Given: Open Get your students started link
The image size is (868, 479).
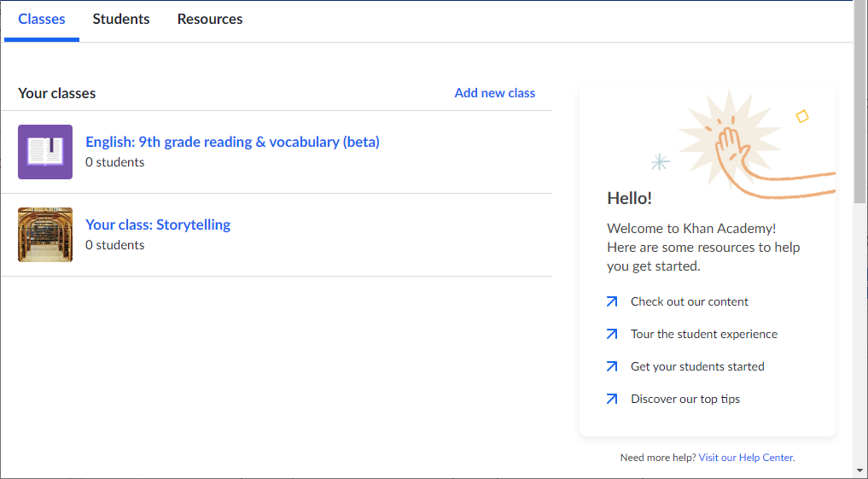Looking at the screenshot, I should 697,366.
